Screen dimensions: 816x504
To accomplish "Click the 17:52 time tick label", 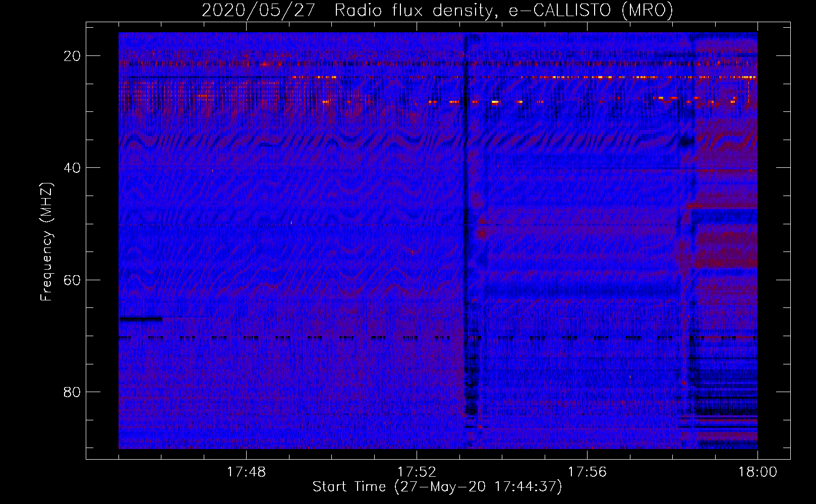I will 417,472.
